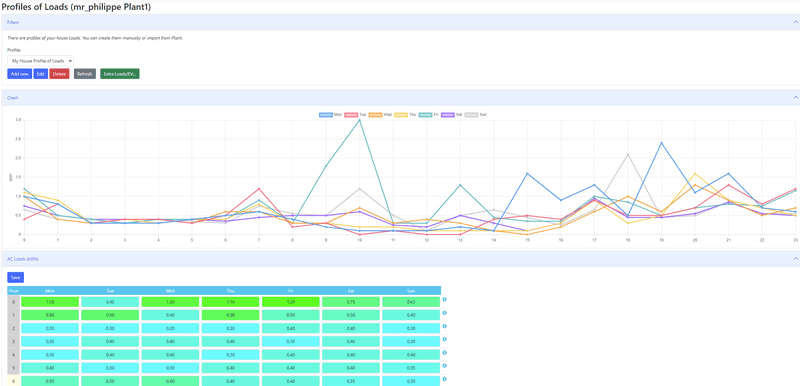Click the Tue value field for hour 1

pos(110,315)
